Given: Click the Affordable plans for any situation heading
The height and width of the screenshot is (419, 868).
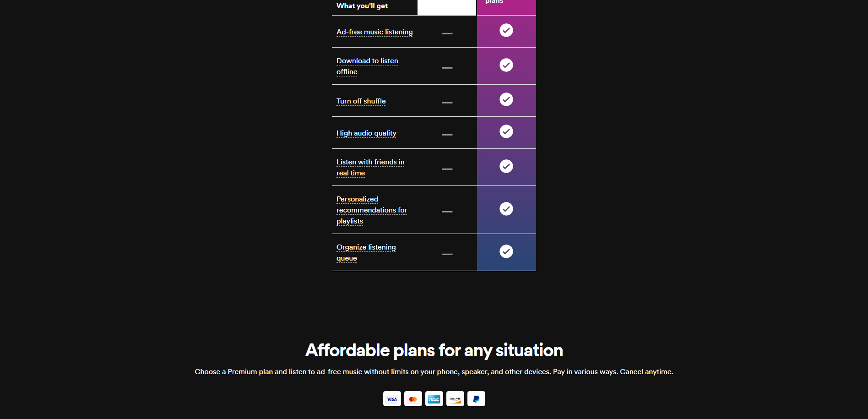Looking at the screenshot, I should point(434,350).
